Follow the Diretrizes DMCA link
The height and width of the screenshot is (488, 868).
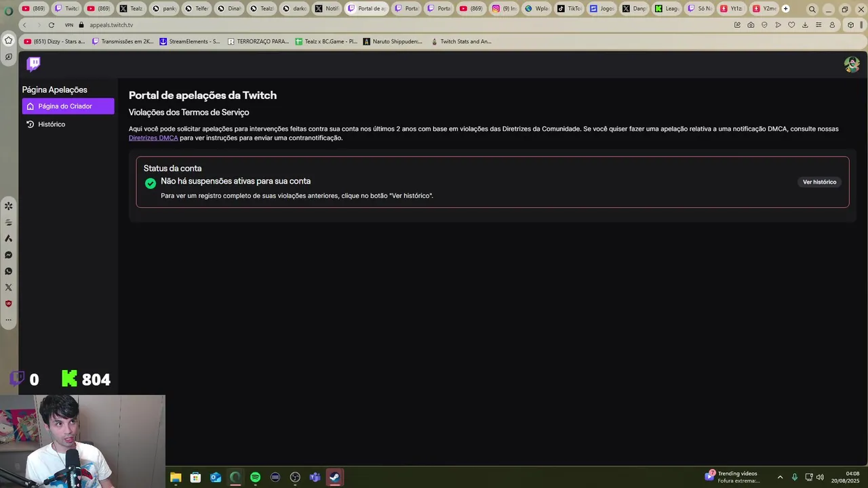click(x=153, y=138)
